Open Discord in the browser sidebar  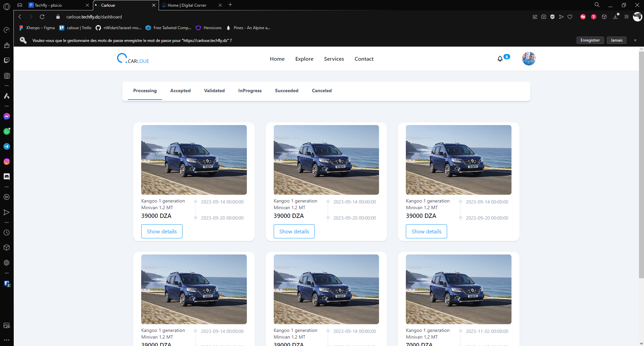pos(7,176)
